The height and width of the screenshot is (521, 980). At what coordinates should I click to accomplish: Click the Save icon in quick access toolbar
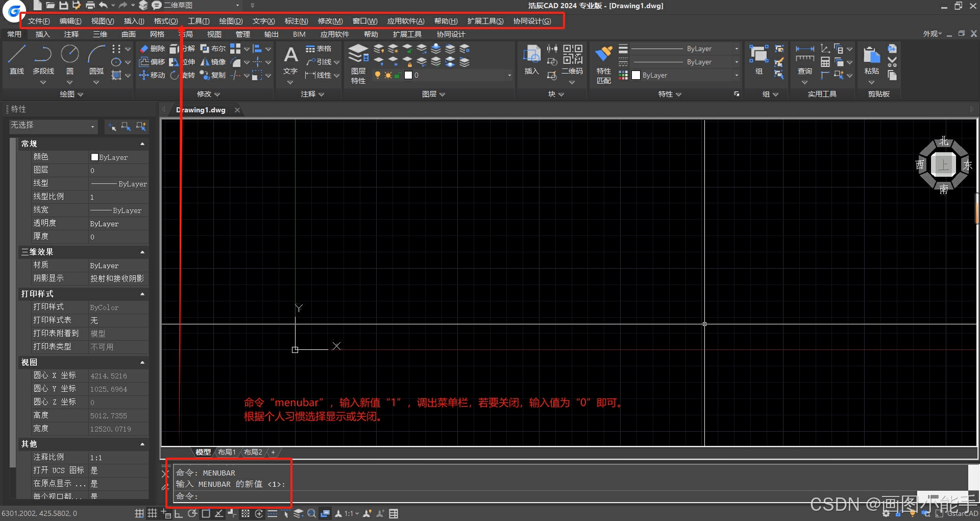pyautogui.click(x=63, y=5)
